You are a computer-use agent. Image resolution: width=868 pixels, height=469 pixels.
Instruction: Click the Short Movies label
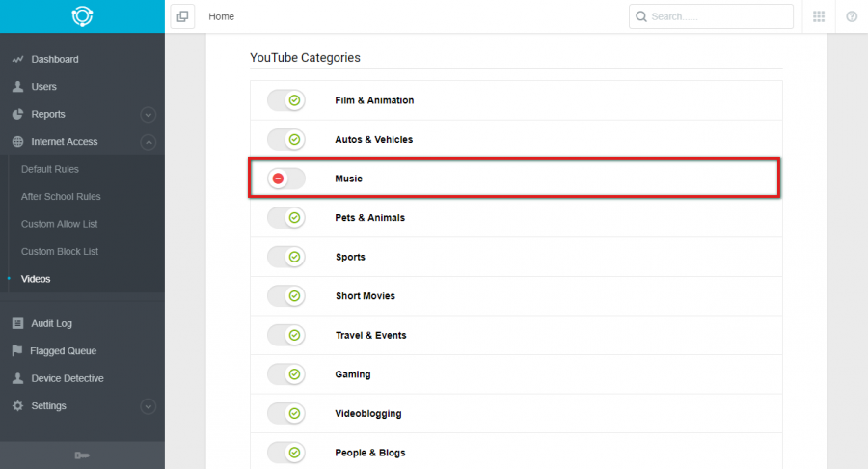366,296
